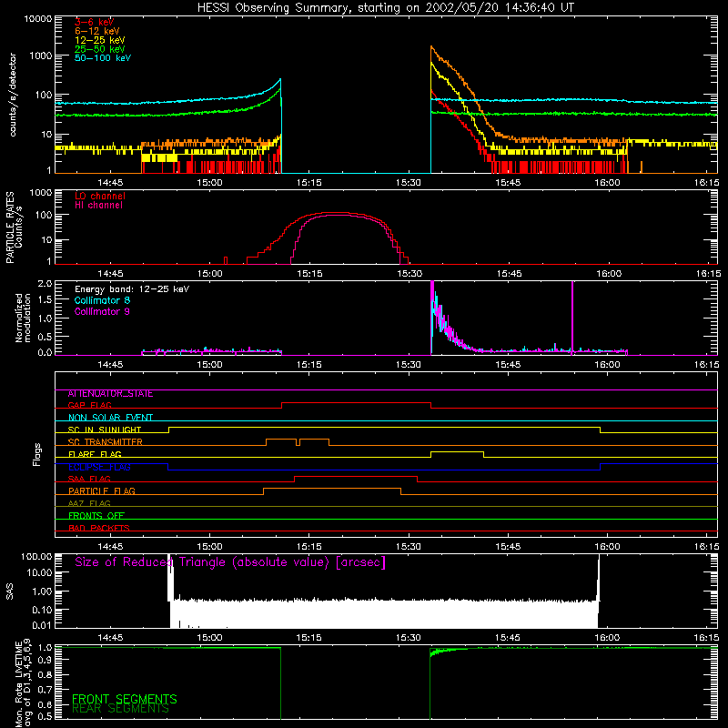Click the orange 6-12 keV peak after 15:30
Image resolution: width=728 pixels, height=728 pixels.
coord(431,47)
